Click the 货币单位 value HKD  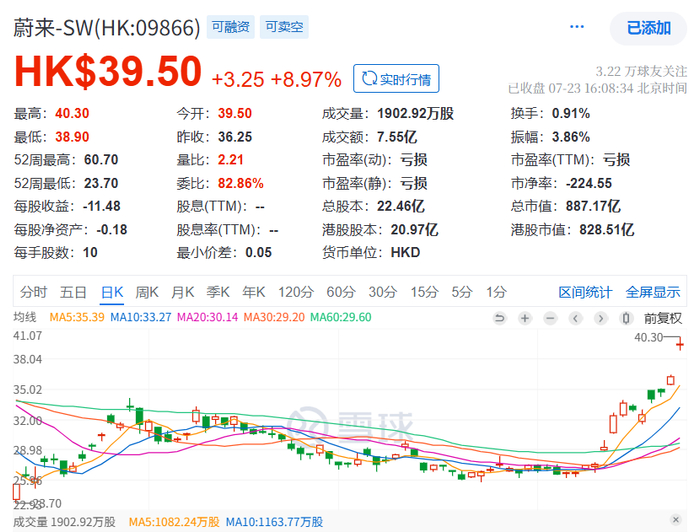[x=405, y=253]
